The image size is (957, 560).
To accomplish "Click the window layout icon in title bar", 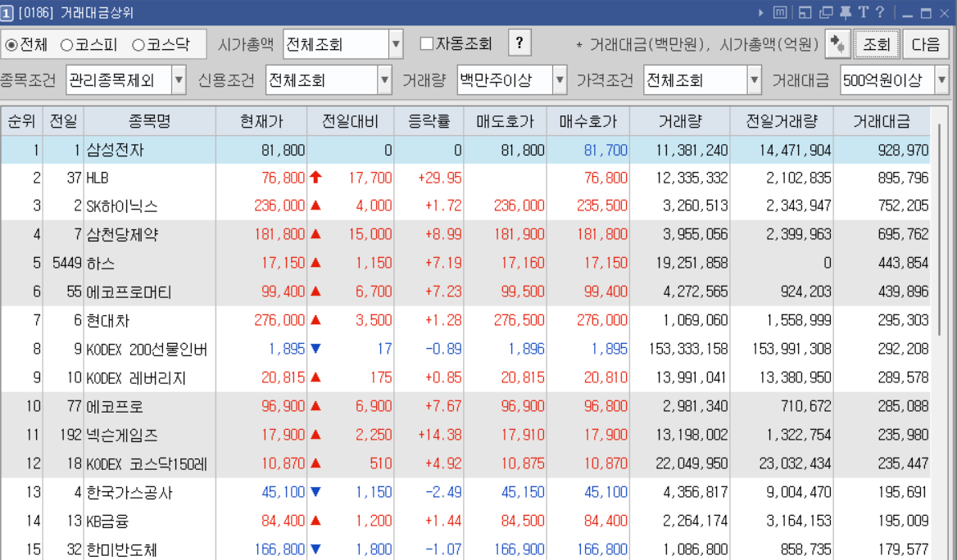I will tap(805, 12).
